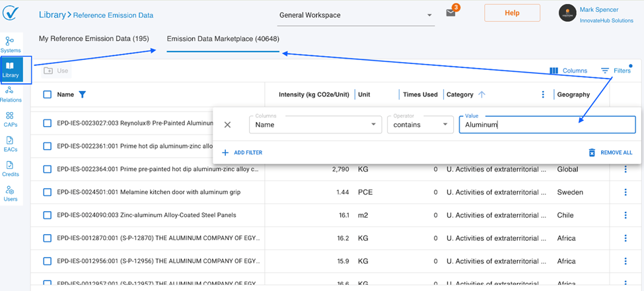Click the Help button
The image size is (644, 291).
point(512,13)
